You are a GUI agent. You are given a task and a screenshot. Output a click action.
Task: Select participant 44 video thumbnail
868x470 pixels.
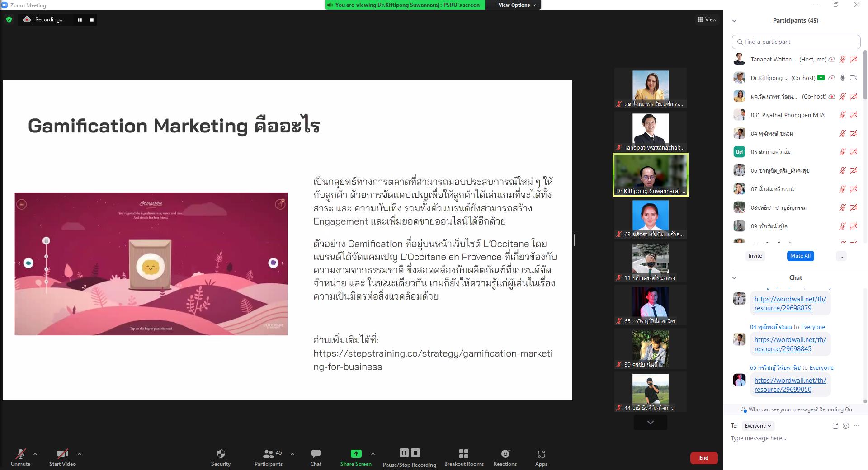pyautogui.click(x=650, y=392)
